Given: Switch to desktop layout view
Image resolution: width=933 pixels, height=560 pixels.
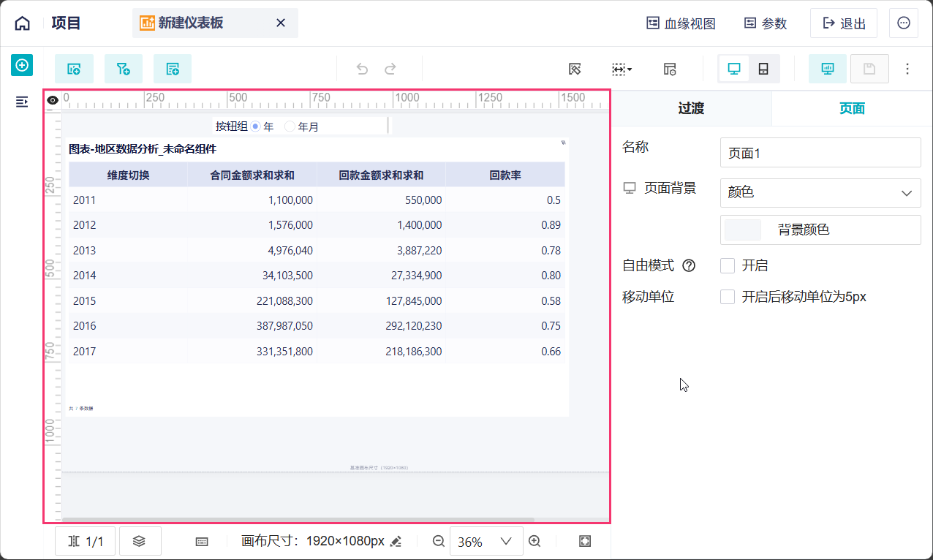Looking at the screenshot, I should coord(734,69).
